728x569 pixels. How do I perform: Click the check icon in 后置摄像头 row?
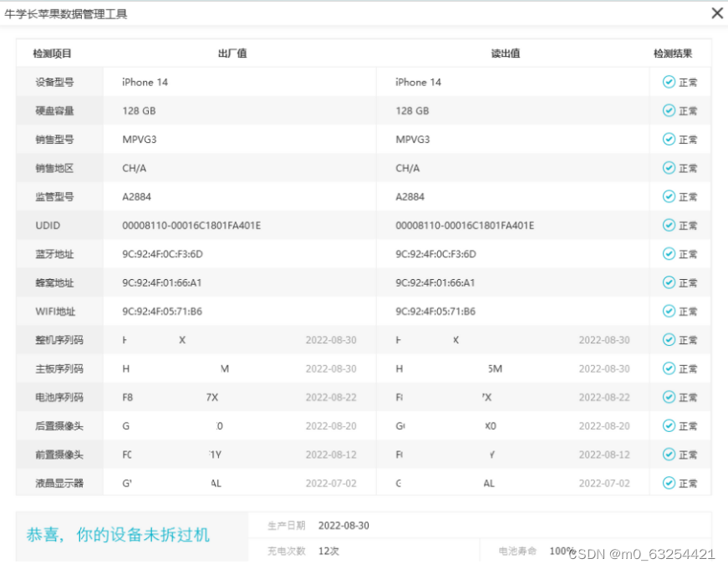point(669,425)
